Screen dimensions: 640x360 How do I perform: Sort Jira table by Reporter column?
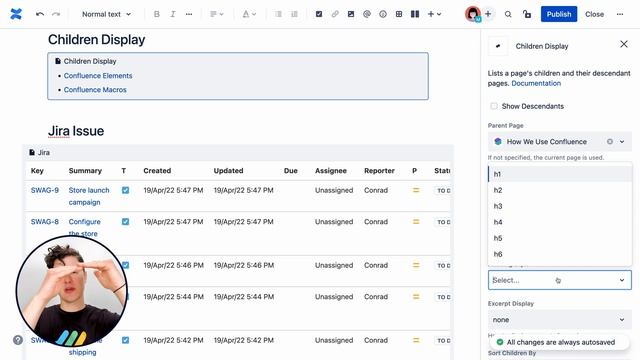point(379,171)
